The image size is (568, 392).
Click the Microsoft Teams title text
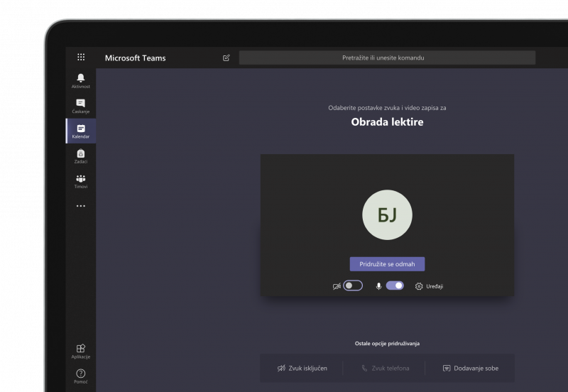[135, 58]
